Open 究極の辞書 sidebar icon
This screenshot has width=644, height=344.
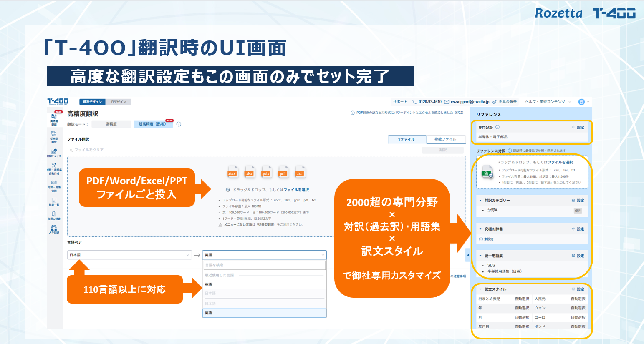pos(54,216)
